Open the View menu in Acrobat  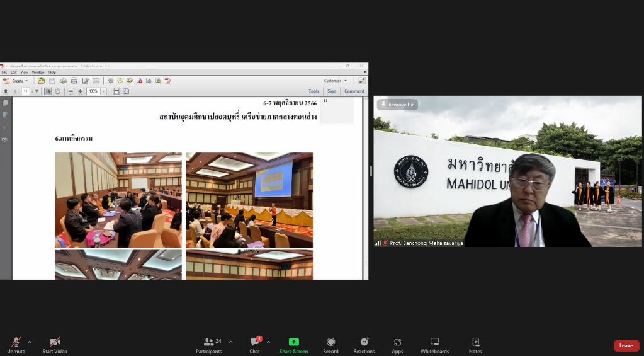(24, 72)
